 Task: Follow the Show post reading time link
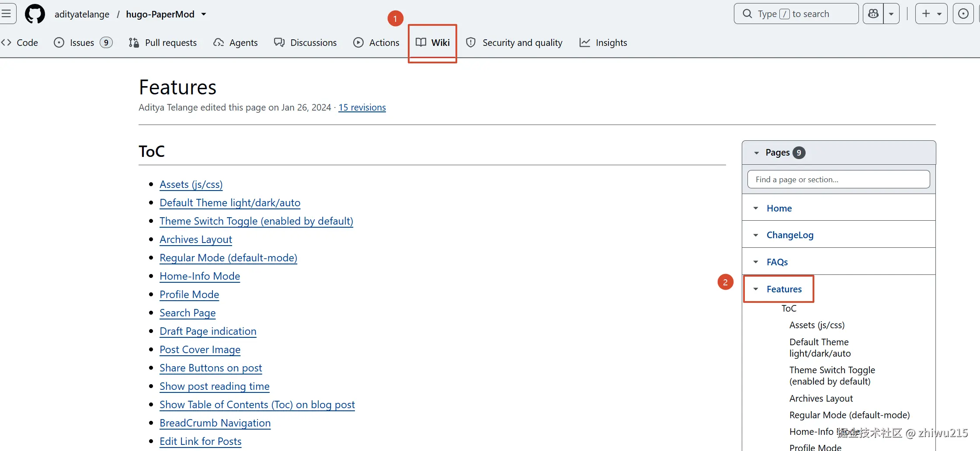(x=215, y=386)
